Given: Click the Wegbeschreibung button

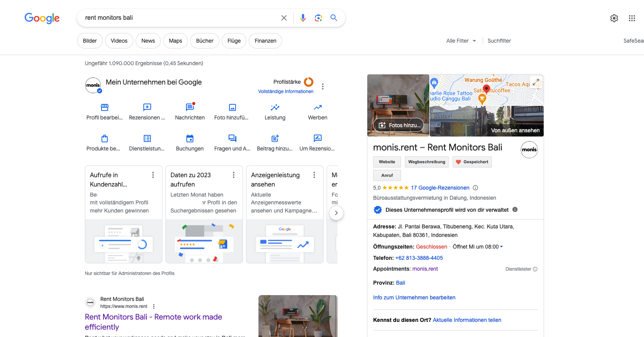Looking at the screenshot, I should coord(427,162).
